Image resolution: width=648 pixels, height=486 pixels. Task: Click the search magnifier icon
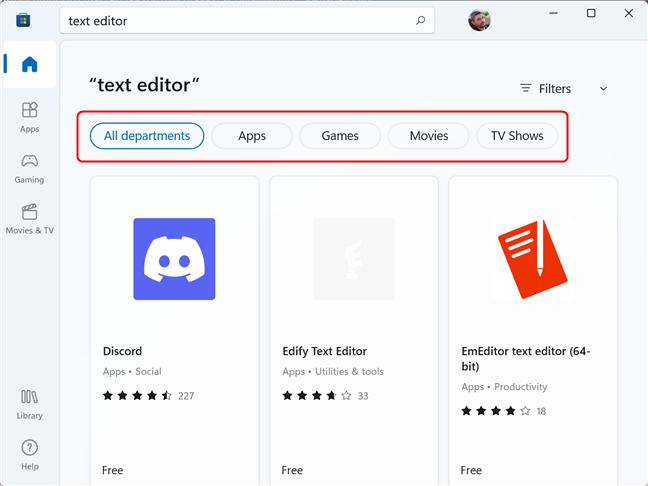[x=420, y=20]
